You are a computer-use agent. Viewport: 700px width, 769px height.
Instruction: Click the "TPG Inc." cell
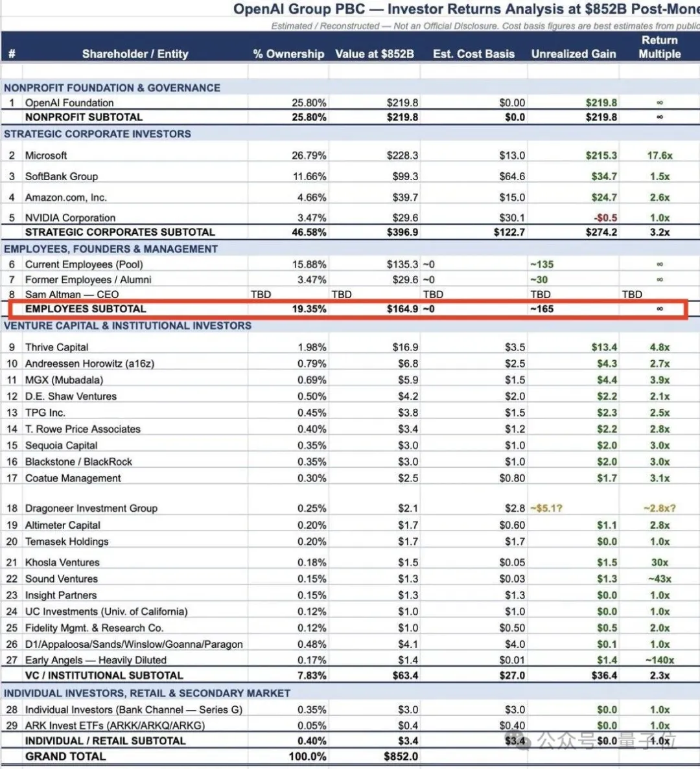pyautogui.click(x=45, y=413)
